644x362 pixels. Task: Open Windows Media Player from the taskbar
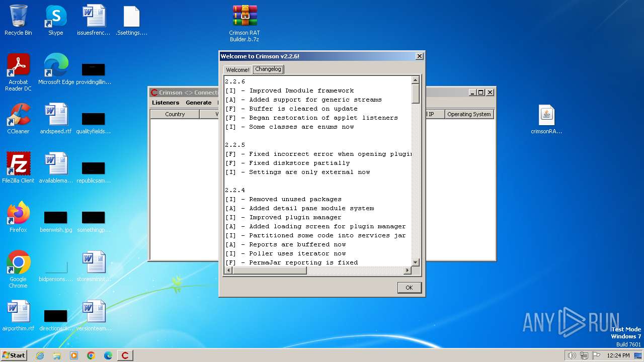74,355
